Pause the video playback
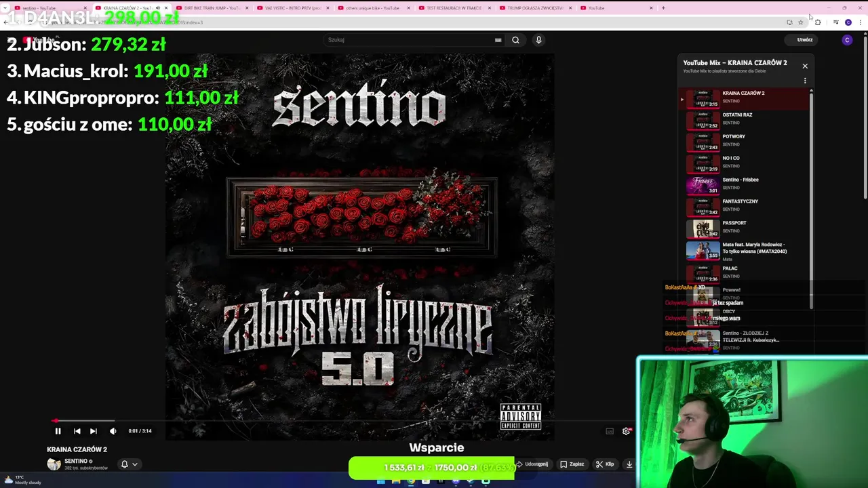Image resolution: width=868 pixels, height=488 pixels. [x=58, y=431]
